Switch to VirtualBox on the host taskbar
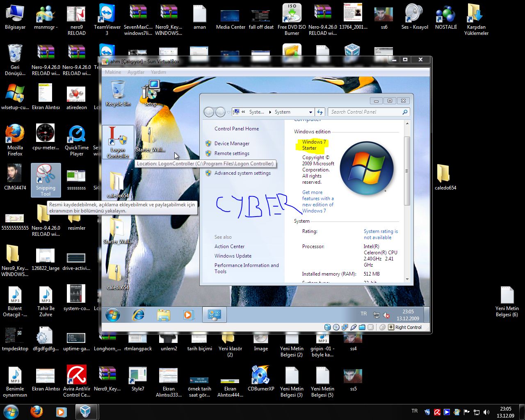 [86, 411]
